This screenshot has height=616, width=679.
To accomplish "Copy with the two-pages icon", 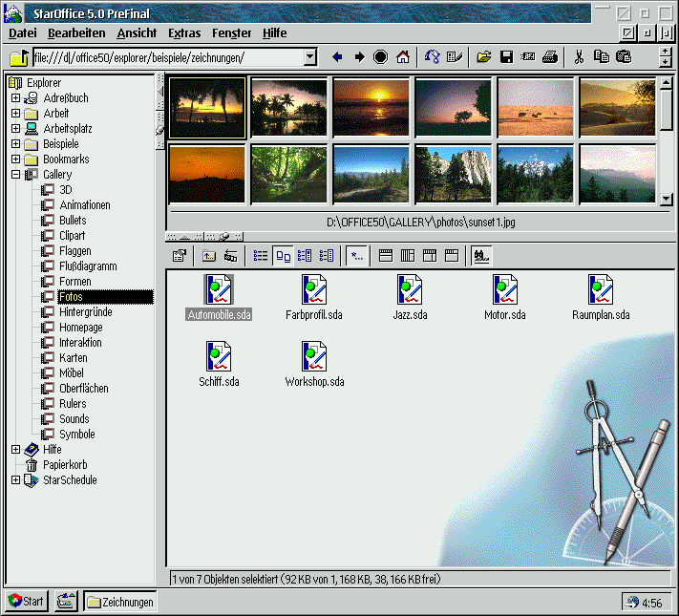I will [x=601, y=56].
